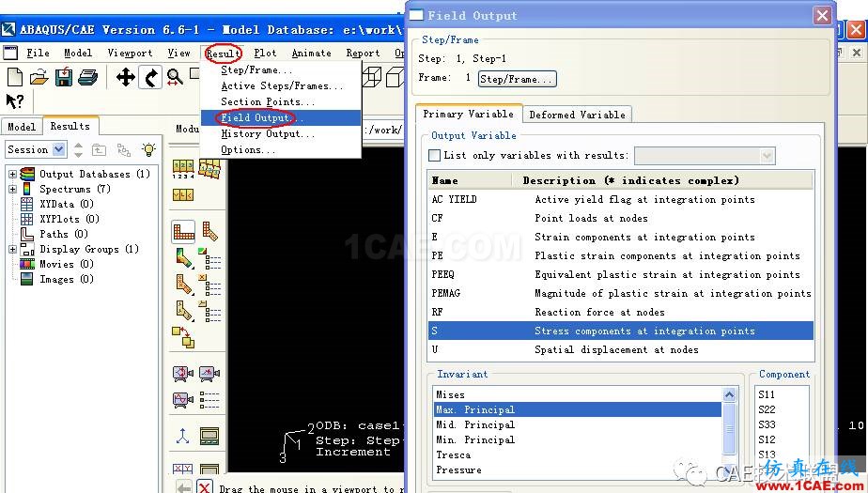Click the up/down stepper beside Session dropdown

tap(78, 149)
